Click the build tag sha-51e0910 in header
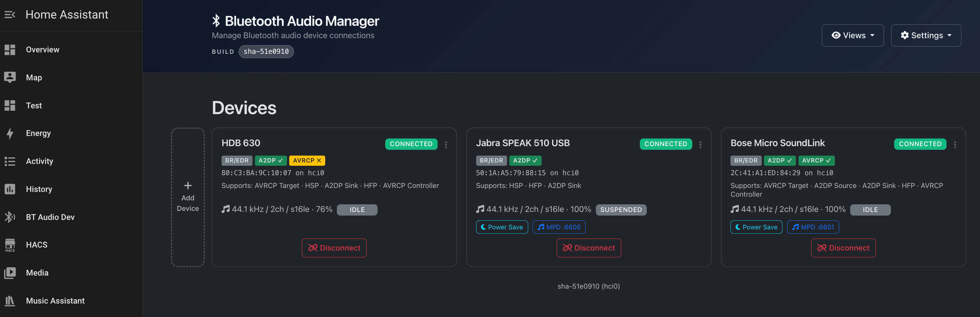The image size is (980, 317). [266, 52]
